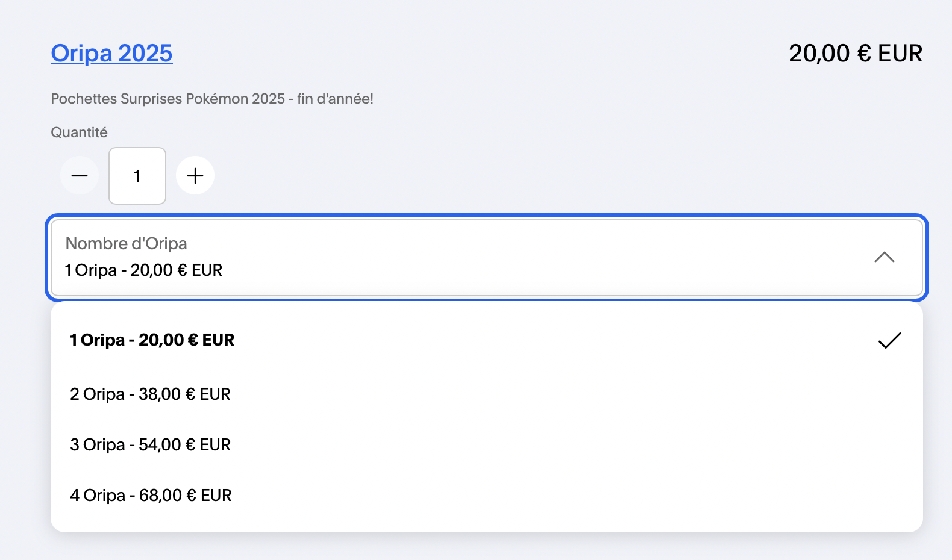Image resolution: width=952 pixels, height=560 pixels.
Task: Click the checkmark icon beside 1 Oripa
Action: pos(889,340)
